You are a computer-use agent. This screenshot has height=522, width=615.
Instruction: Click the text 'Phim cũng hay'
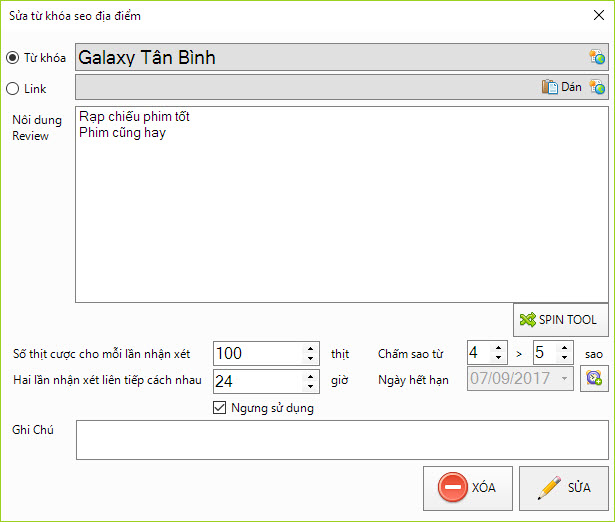coord(122,133)
